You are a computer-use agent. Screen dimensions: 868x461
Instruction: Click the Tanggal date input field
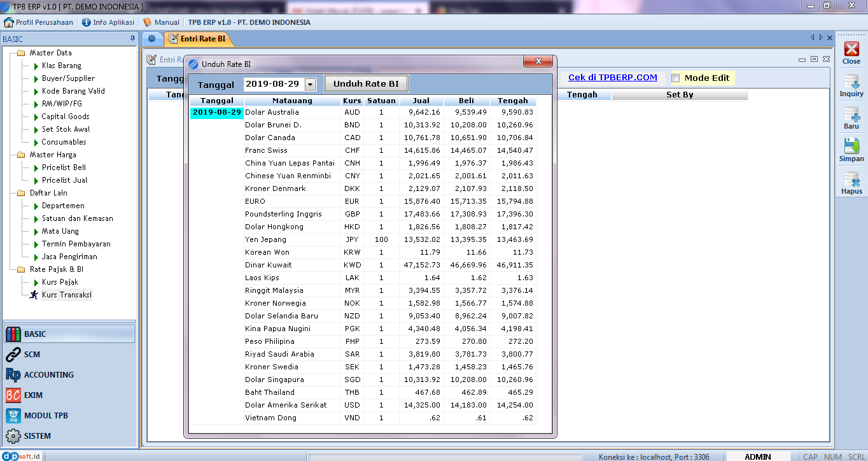pos(274,84)
